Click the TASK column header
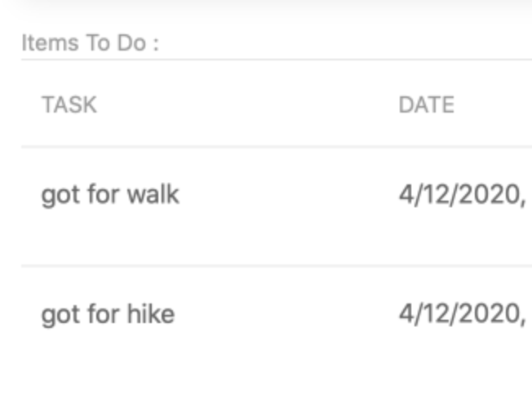Image resolution: width=532 pixels, height=403 pixels. (x=69, y=104)
